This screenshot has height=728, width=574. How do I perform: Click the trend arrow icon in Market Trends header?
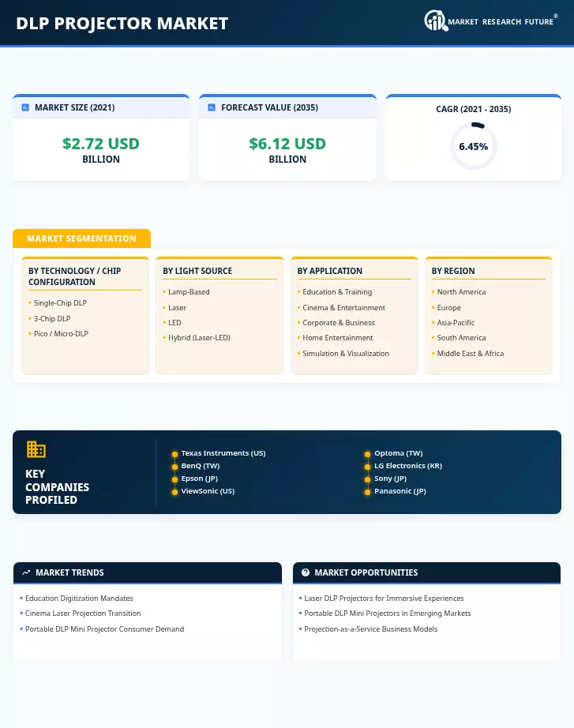[26, 573]
